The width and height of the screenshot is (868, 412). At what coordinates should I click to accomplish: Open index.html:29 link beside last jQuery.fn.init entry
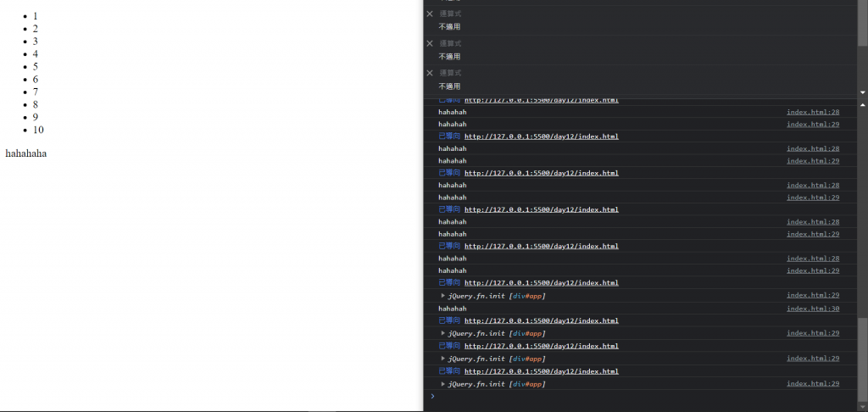tap(813, 383)
